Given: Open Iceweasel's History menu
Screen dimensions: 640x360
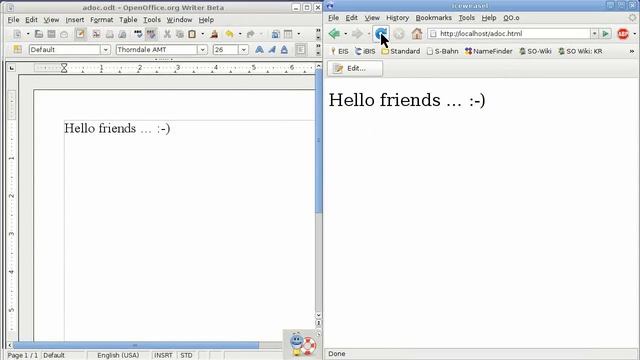Looking at the screenshot, I should [x=397, y=18].
